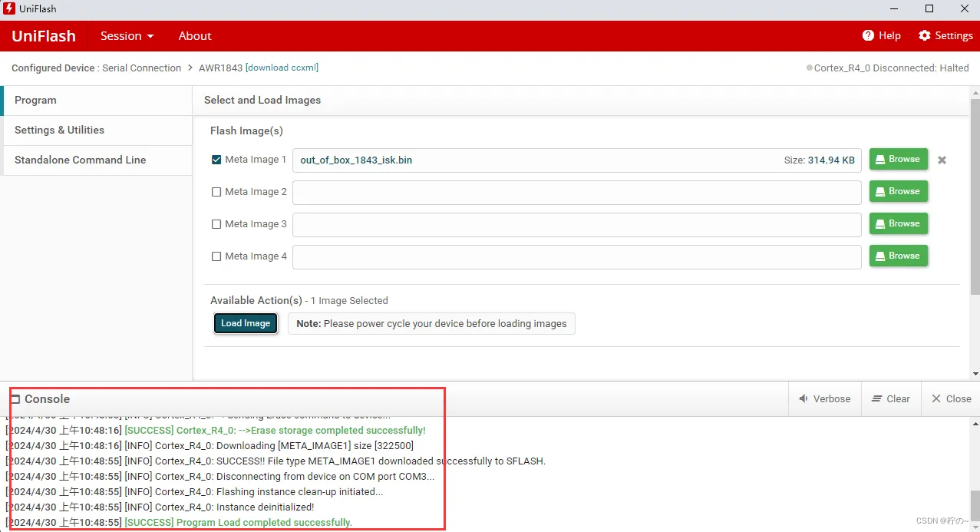
Task: Browse for Meta Image 4 file
Action: point(899,256)
